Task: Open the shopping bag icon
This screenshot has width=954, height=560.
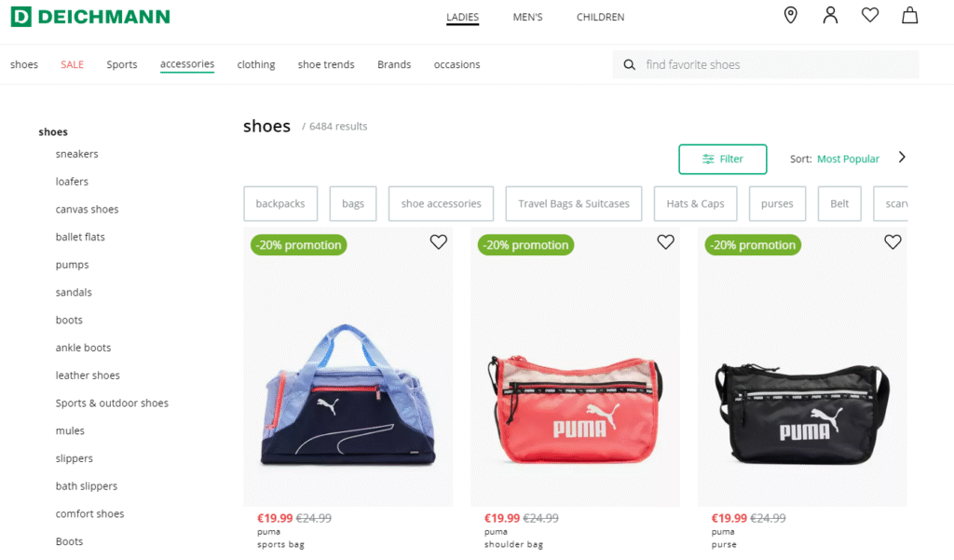Action: 909,15
